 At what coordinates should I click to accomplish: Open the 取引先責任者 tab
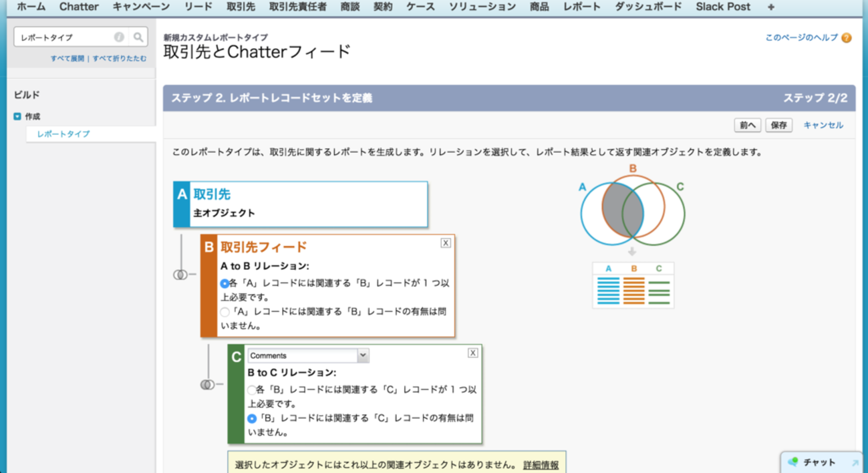(298, 7)
